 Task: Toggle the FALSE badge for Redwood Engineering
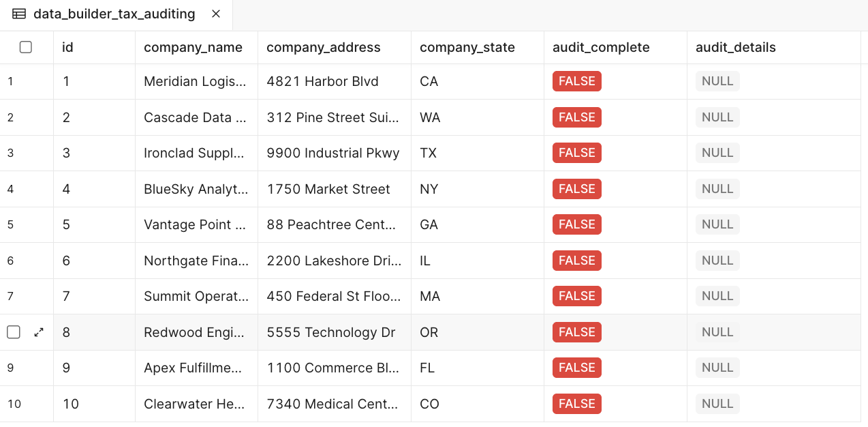pos(576,332)
